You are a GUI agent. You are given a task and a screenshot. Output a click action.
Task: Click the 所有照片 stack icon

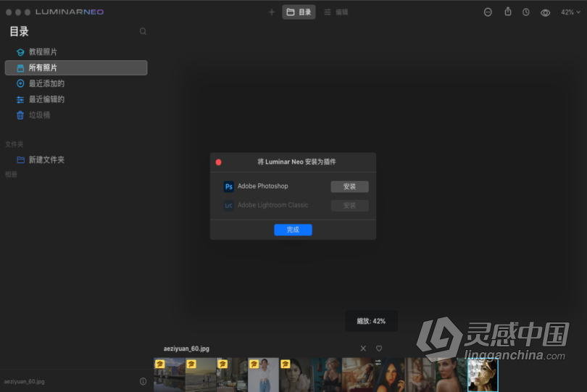[x=20, y=68]
